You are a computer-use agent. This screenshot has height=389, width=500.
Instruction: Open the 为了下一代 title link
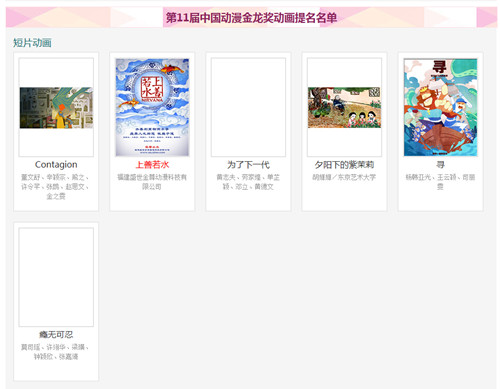(248, 165)
